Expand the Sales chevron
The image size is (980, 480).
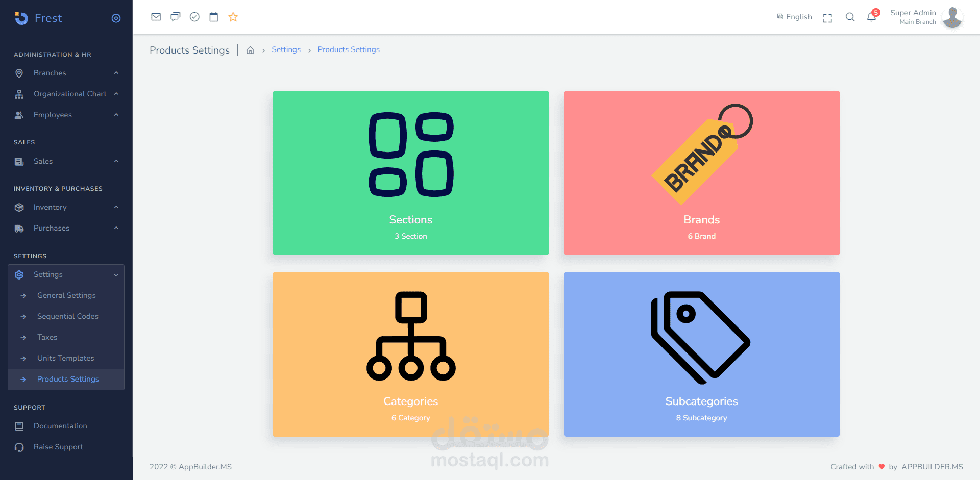116,161
